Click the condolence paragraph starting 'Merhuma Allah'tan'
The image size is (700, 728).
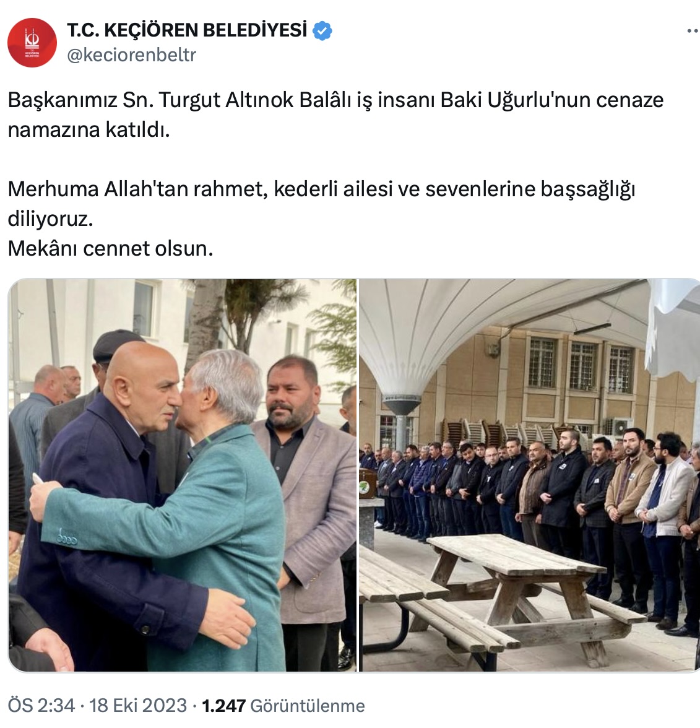tap(321, 204)
